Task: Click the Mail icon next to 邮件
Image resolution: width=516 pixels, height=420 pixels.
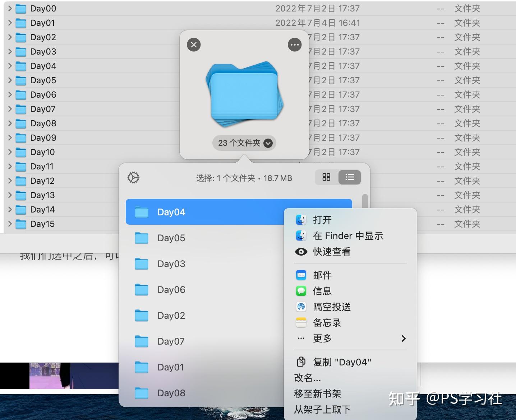Action: click(x=301, y=275)
